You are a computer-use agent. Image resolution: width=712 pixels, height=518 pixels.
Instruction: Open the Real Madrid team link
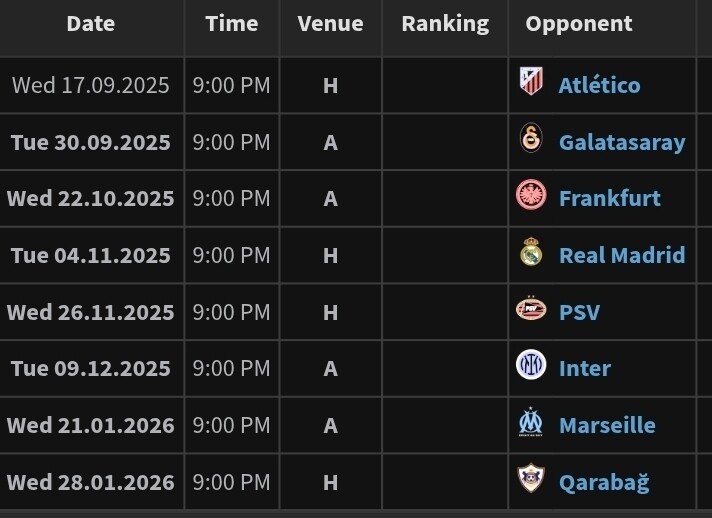pyautogui.click(x=622, y=255)
